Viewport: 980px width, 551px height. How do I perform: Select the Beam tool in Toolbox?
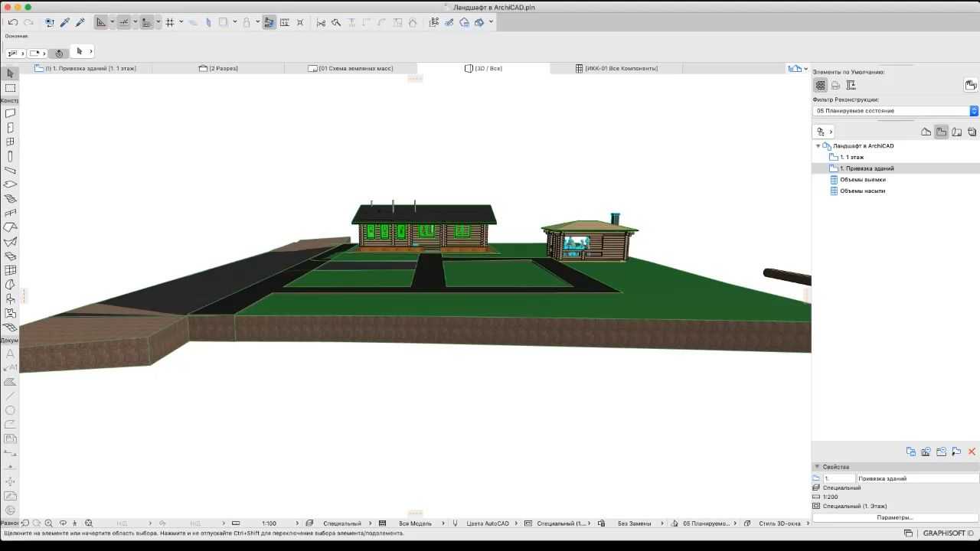click(x=10, y=170)
